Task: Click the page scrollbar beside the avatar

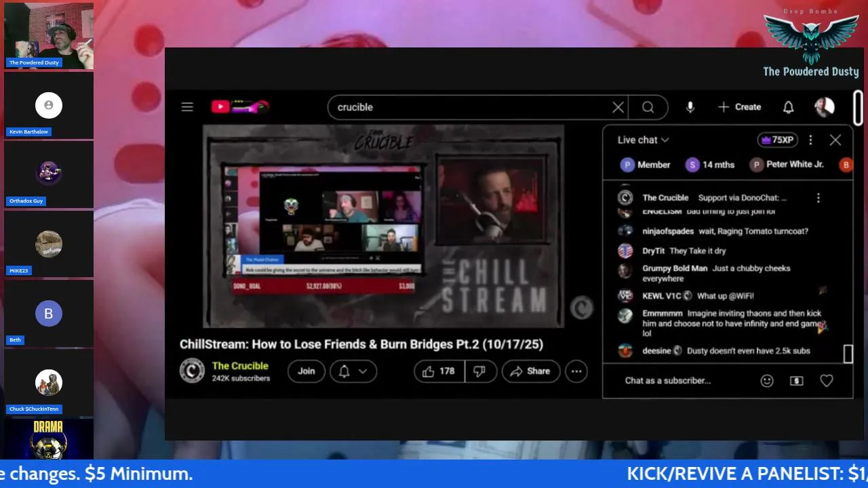Action: (858, 107)
